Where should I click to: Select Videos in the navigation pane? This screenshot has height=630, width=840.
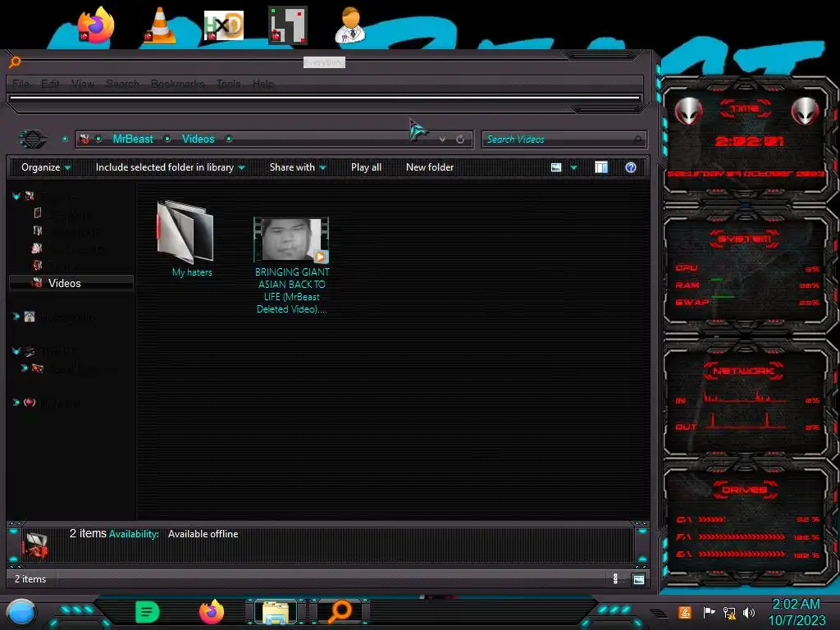[71, 283]
